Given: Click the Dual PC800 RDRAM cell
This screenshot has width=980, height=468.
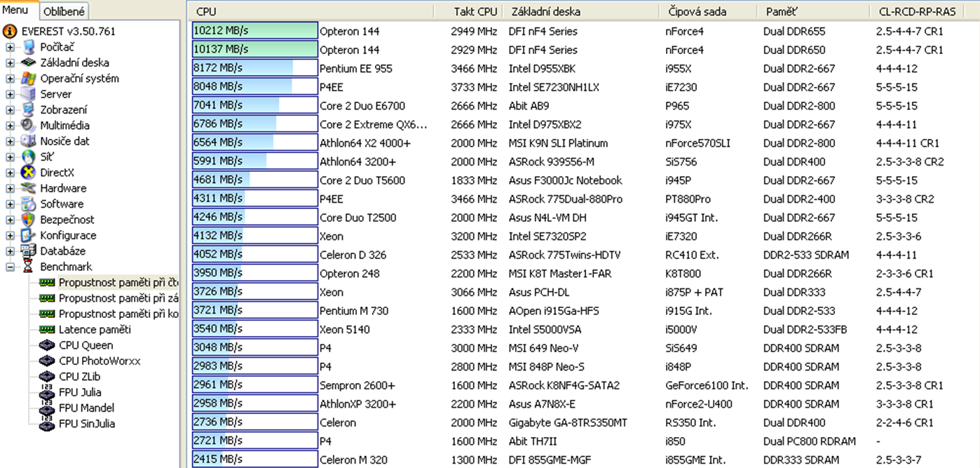Looking at the screenshot, I should 810,441.
